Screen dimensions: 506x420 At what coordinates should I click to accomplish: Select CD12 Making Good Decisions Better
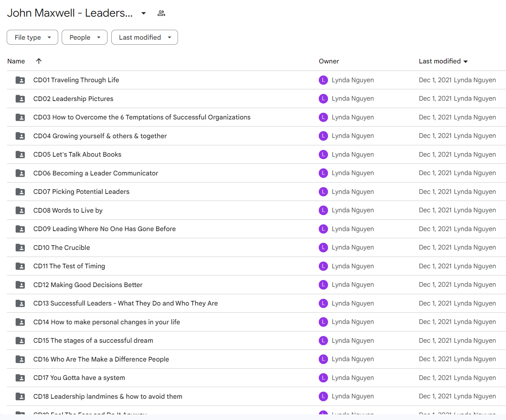point(88,285)
